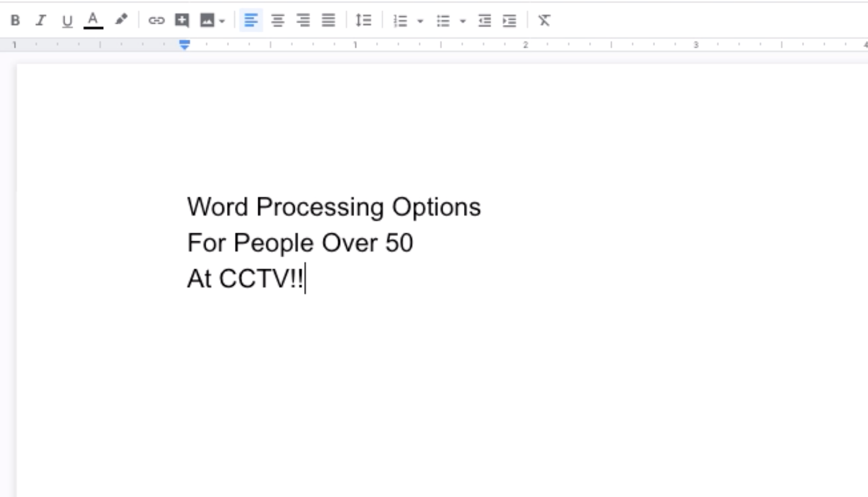
Task: Apply a numbered list
Action: point(400,21)
